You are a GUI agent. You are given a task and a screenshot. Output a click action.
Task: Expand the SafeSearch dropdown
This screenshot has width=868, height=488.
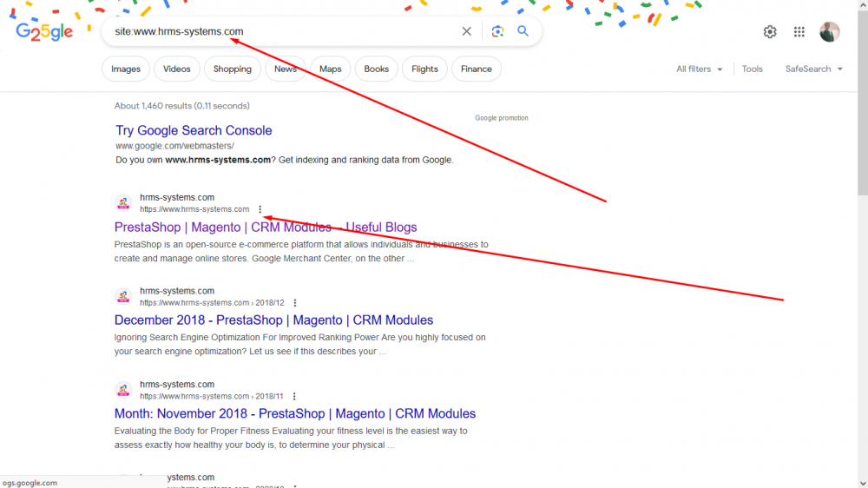814,69
